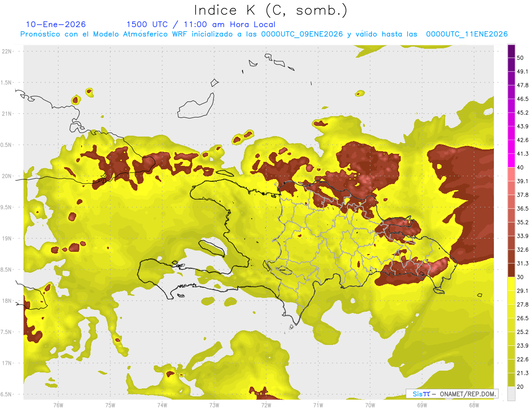This screenshot has height=411, width=532.
Task: Click the colorbar value '45.2'
Action: (x=523, y=113)
